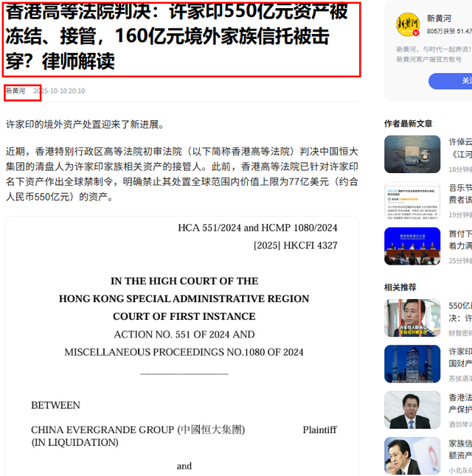Click the 新黄河客户端官方账号 description text
The height and width of the screenshot is (476, 472).
click(428, 60)
